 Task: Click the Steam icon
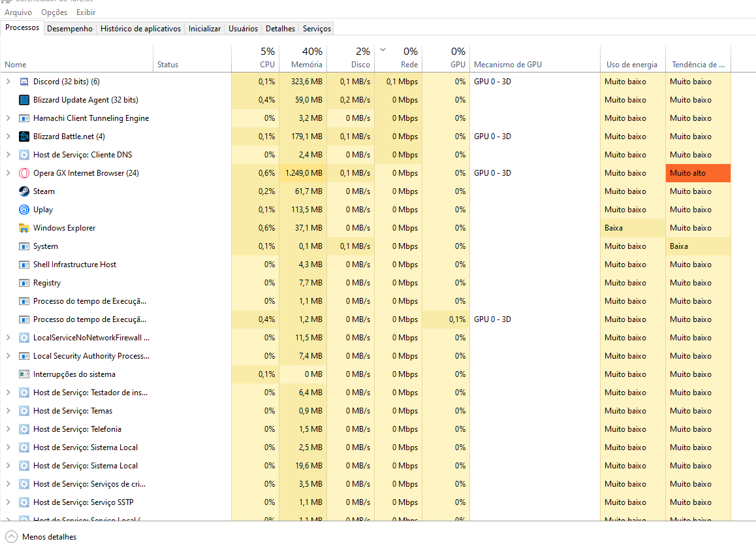tap(24, 191)
